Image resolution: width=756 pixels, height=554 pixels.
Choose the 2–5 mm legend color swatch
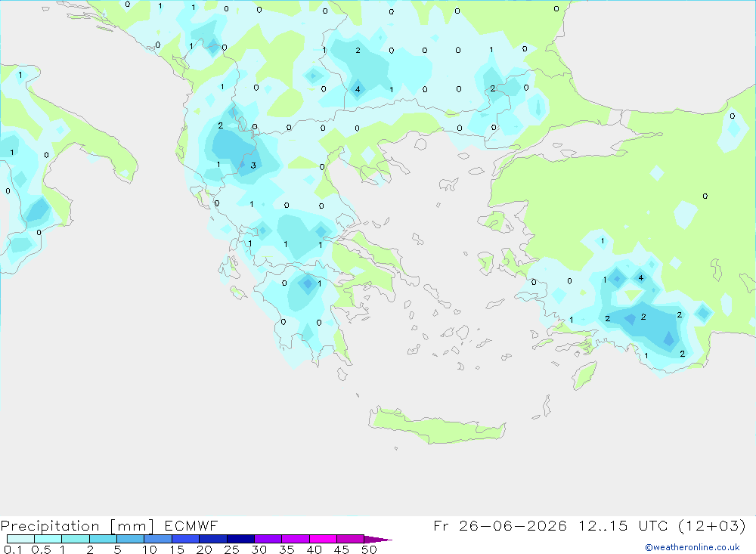103,539
